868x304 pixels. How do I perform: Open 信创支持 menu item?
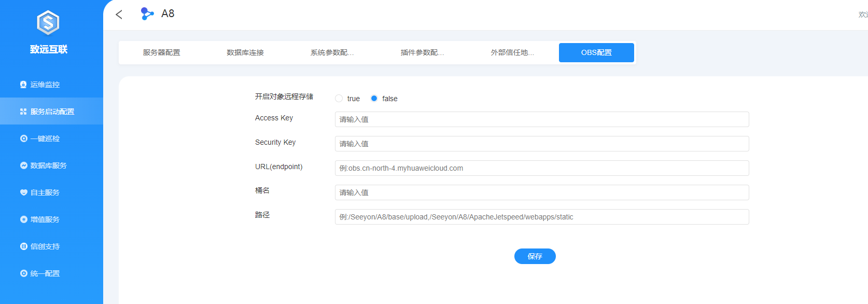(x=51, y=246)
